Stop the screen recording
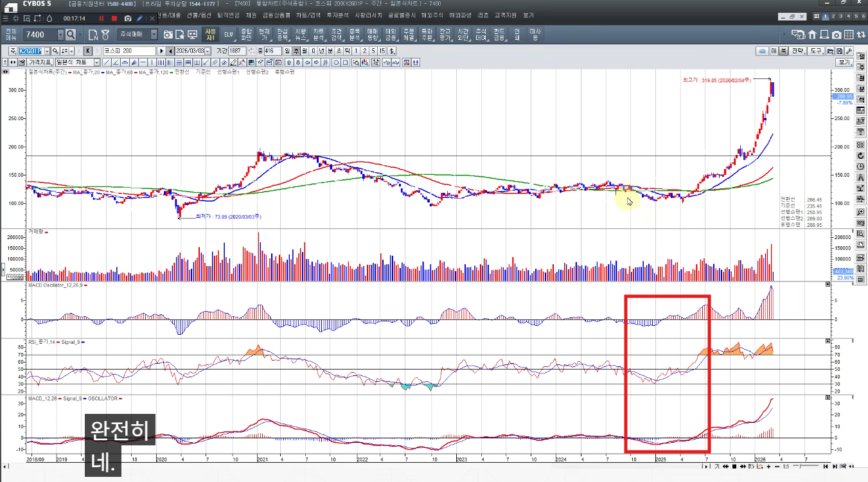Screen dimensions: 868x482 (x=114, y=18)
